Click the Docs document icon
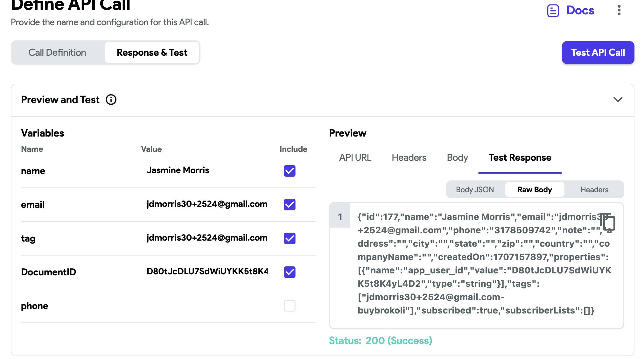644x359 pixels. (x=553, y=11)
